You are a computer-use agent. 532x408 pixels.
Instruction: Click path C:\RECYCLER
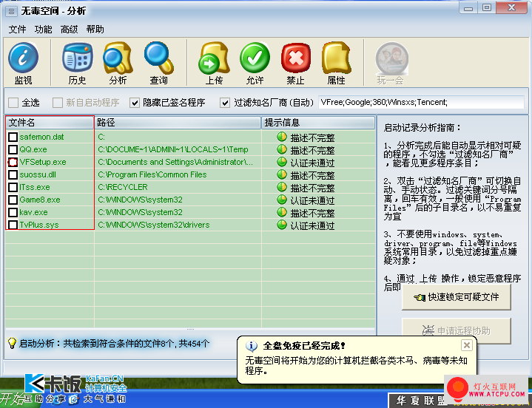[x=123, y=187]
